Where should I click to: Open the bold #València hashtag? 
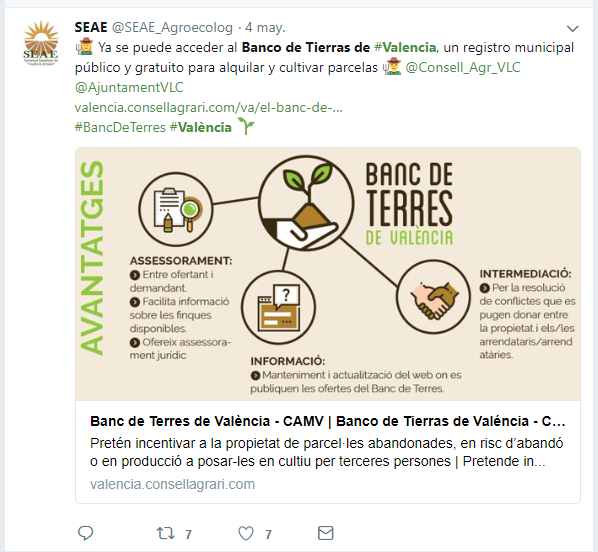(x=201, y=127)
